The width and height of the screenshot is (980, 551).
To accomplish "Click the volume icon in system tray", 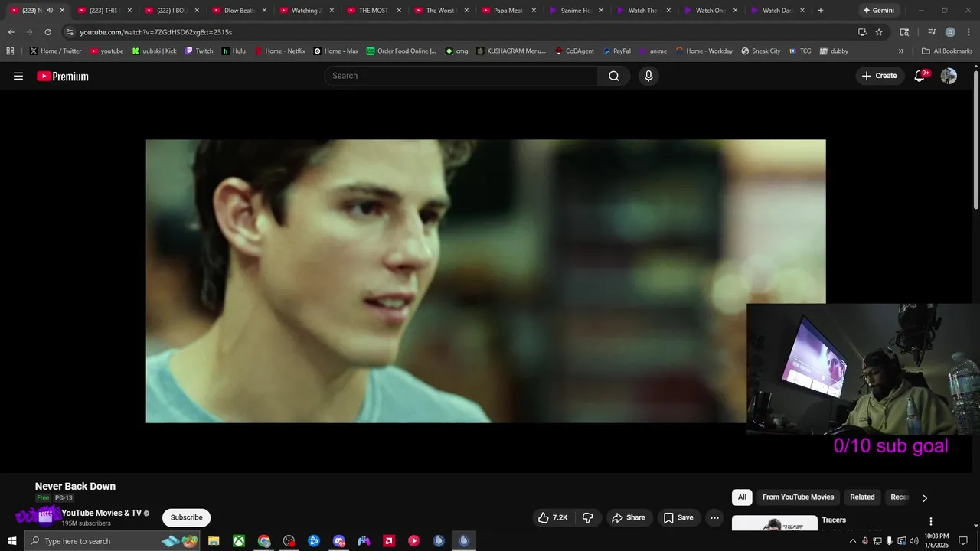I will [914, 541].
